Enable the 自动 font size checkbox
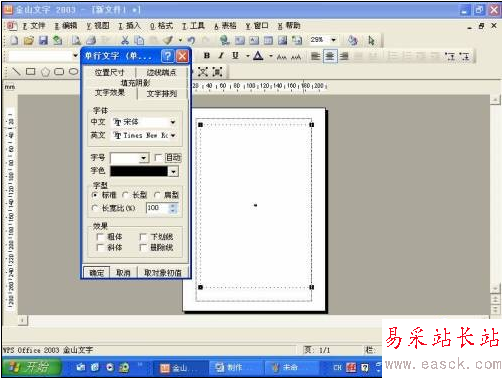 pyautogui.click(x=159, y=157)
